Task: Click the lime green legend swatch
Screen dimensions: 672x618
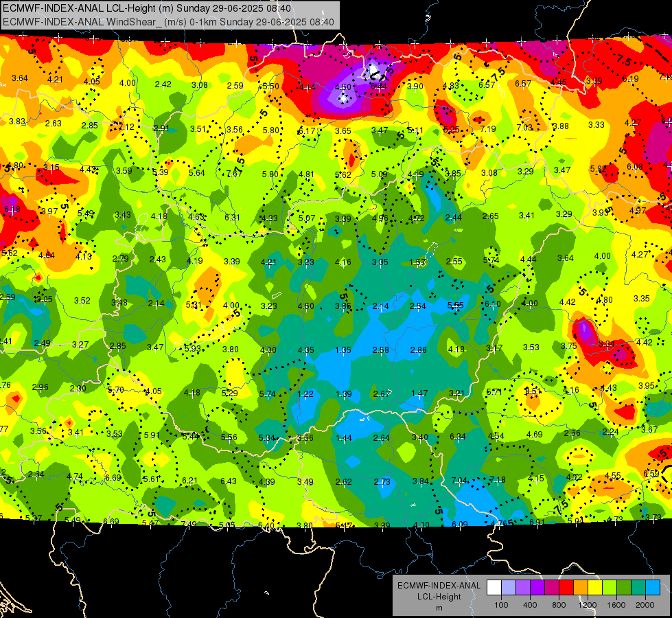Action: 610,588
